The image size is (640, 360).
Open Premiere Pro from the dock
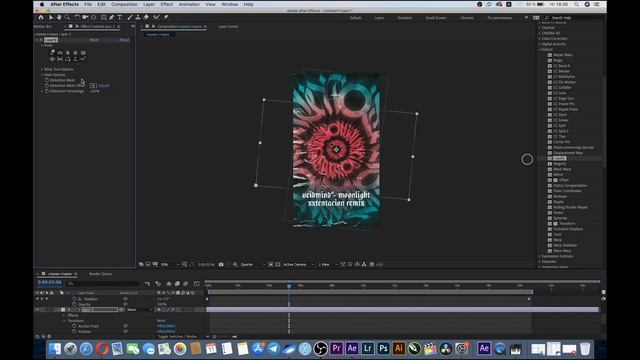pyautogui.click(x=336, y=349)
